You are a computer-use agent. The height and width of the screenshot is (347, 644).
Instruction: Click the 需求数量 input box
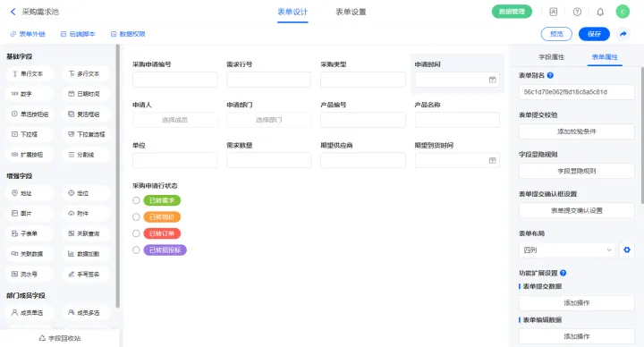[x=268, y=161]
